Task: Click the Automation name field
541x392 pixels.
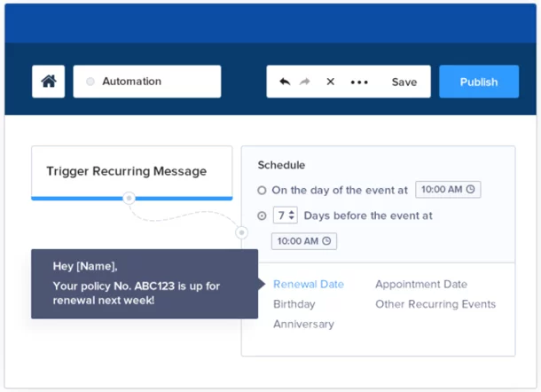Action: pyautogui.click(x=147, y=82)
